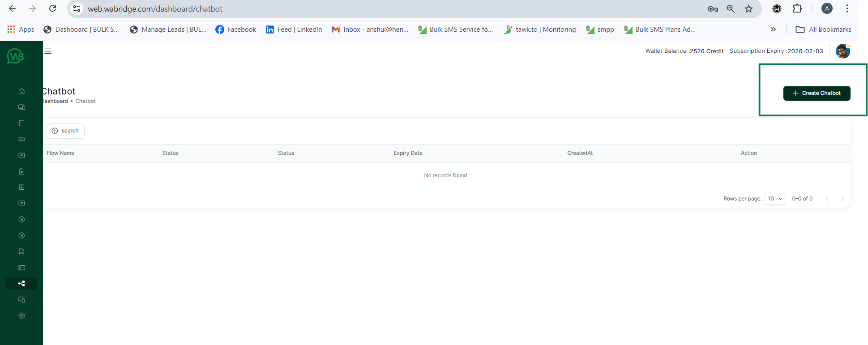Click message icon just below contacts icon
868x345 pixels.
[x=21, y=155]
